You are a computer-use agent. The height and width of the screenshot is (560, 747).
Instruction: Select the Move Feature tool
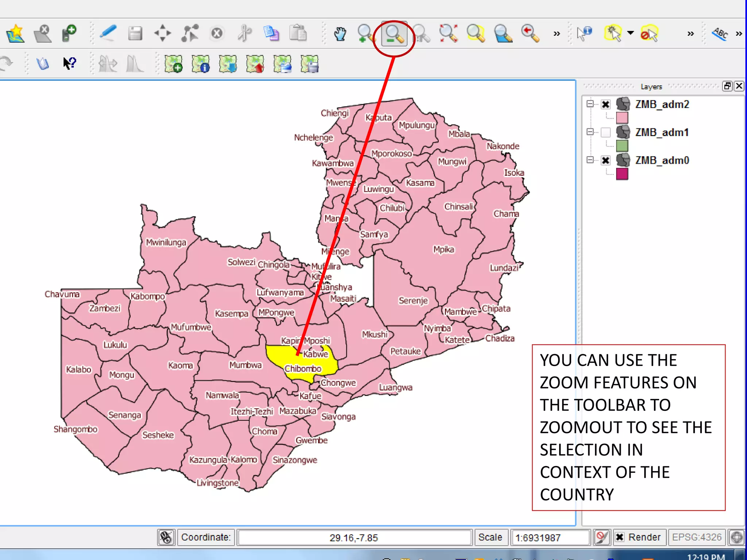pos(162,34)
